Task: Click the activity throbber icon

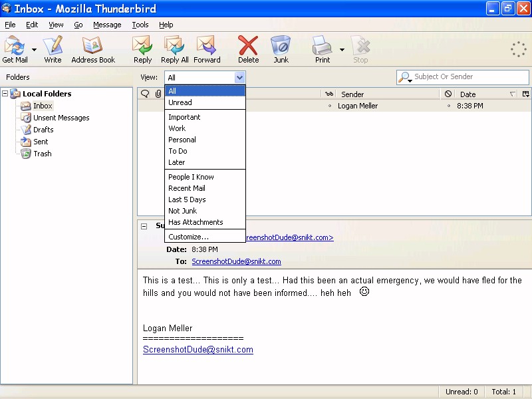Action: [519, 49]
